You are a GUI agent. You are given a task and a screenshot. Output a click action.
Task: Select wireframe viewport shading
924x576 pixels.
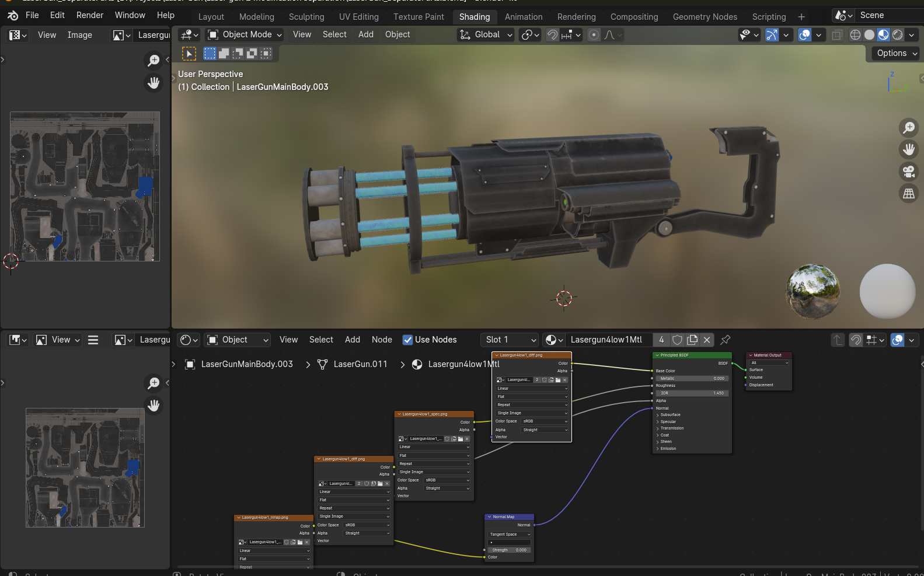pos(855,35)
